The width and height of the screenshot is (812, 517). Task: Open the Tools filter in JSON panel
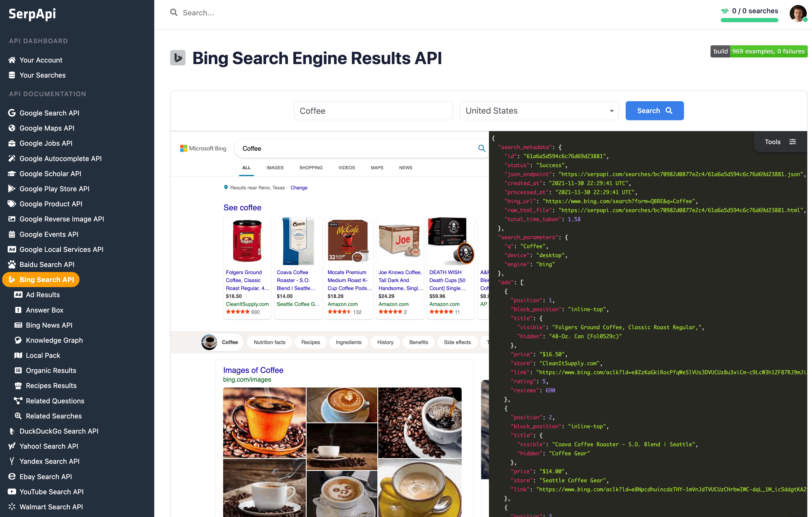[792, 141]
